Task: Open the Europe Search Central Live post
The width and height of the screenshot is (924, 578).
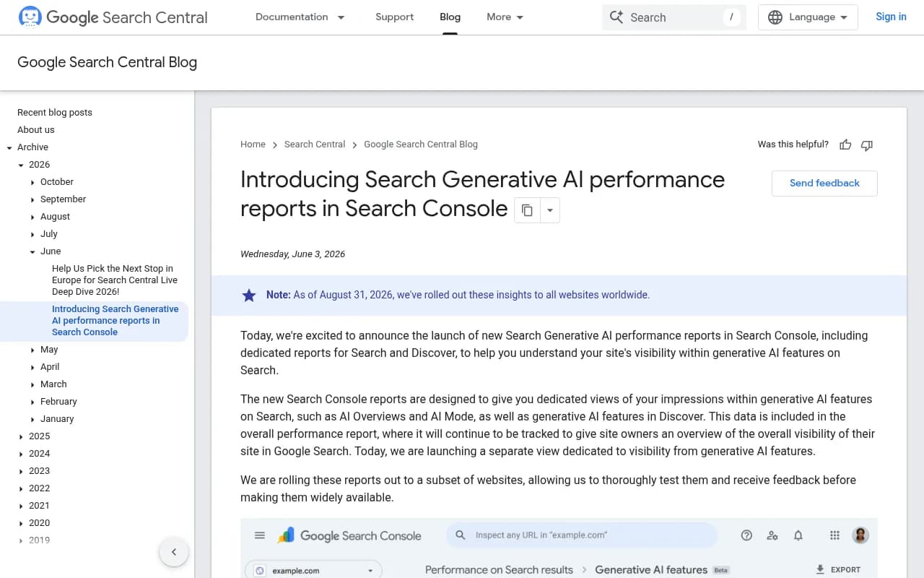Action: pos(115,280)
